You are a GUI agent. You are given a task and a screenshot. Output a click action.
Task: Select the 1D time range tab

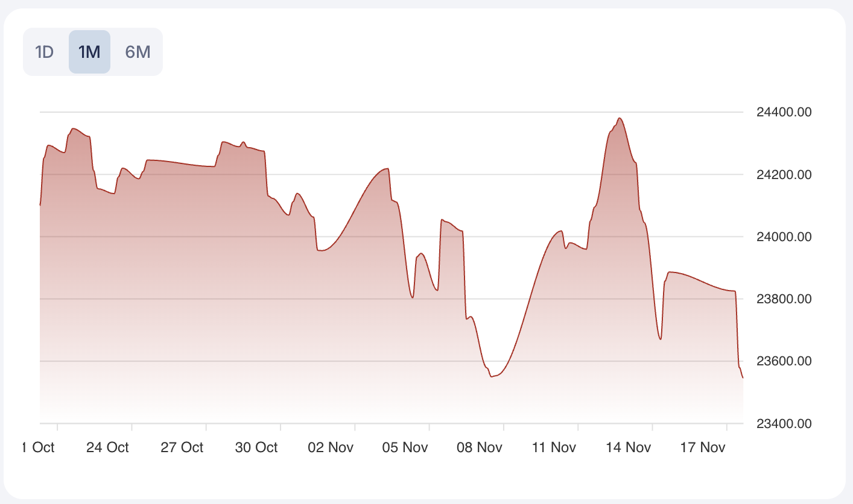(x=45, y=52)
